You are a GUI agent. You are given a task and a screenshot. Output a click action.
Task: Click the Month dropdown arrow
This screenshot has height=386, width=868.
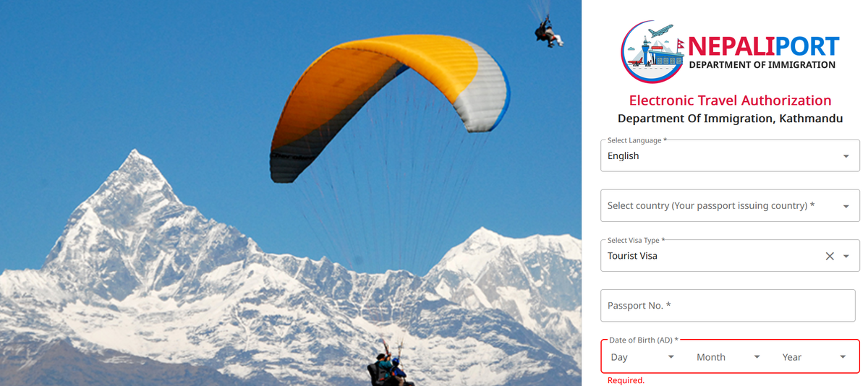(x=757, y=357)
